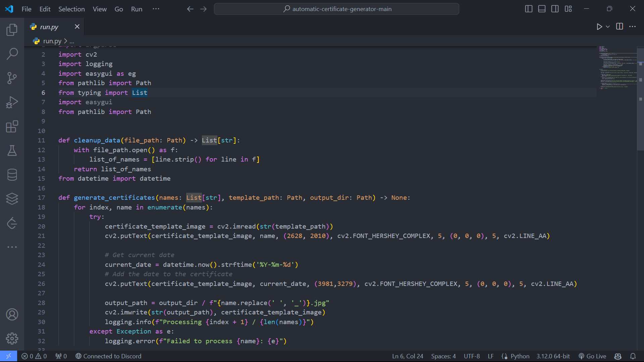Image resolution: width=644 pixels, height=362 pixels.
Task: Toggle the bottom panel layout button
Action: point(542,9)
